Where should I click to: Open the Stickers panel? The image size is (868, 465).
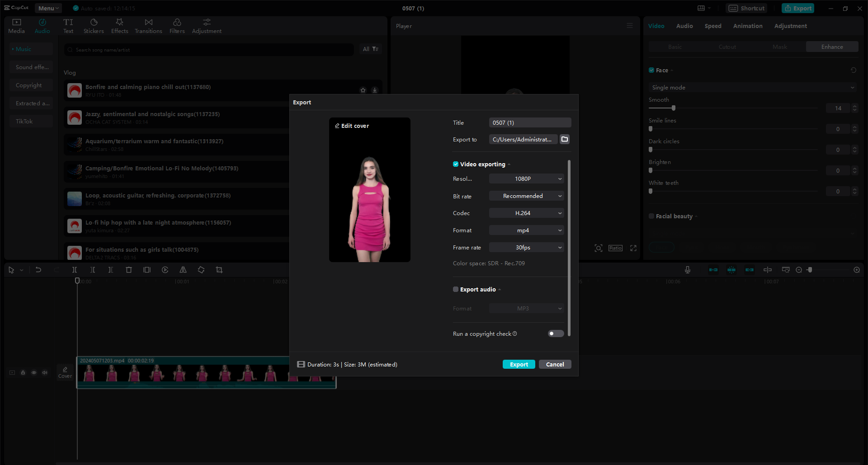[x=94, y=25]
